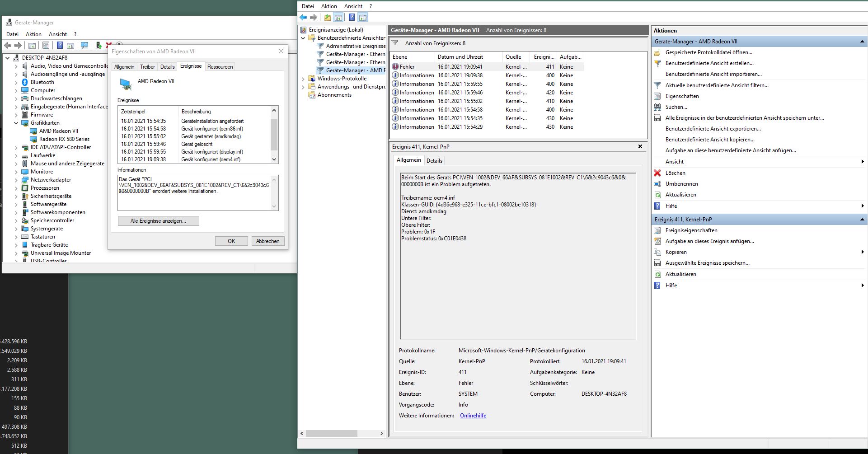
Task: Click update driver icon in Geräte-Manager toolbar
Action: tap(99, 45)
